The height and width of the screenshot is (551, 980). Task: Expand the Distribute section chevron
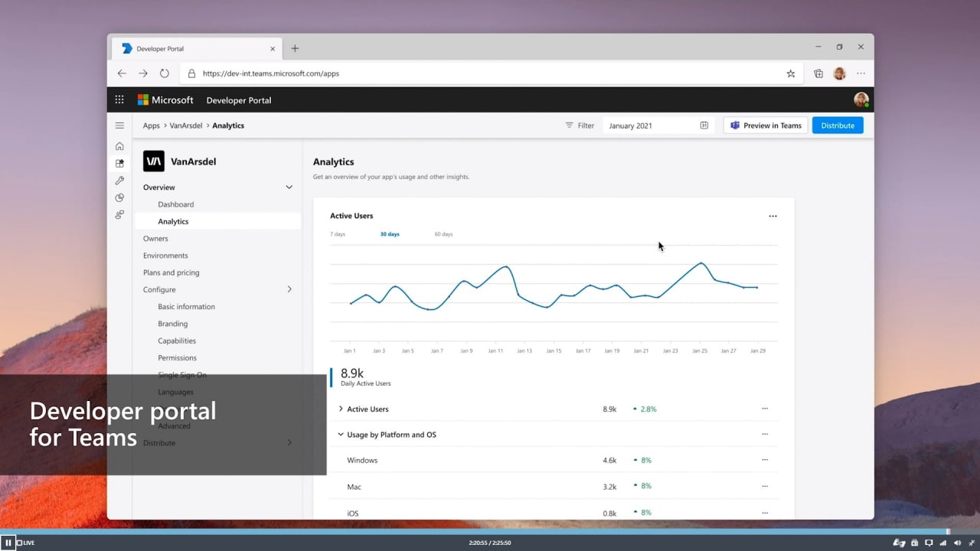coord(289,443)
